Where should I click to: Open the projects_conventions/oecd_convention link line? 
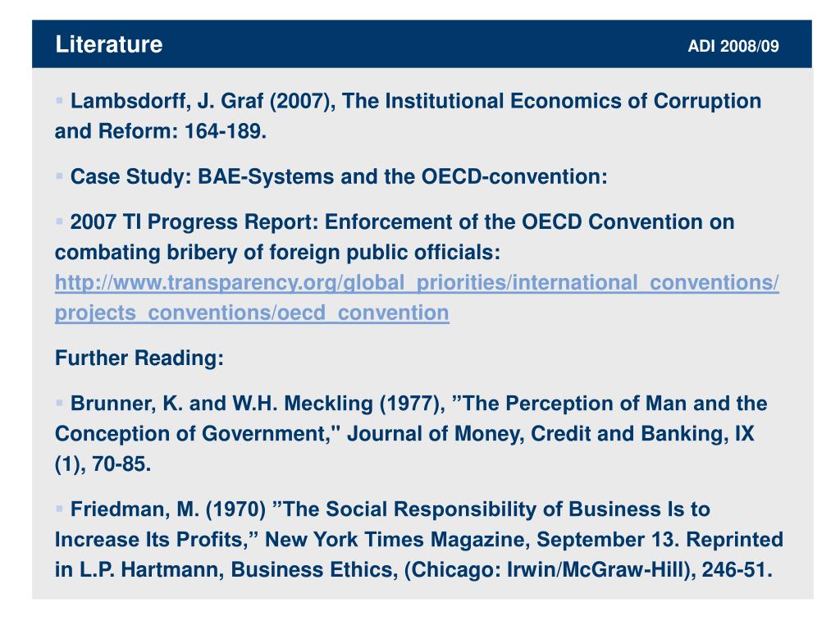(x=252, y=313)
